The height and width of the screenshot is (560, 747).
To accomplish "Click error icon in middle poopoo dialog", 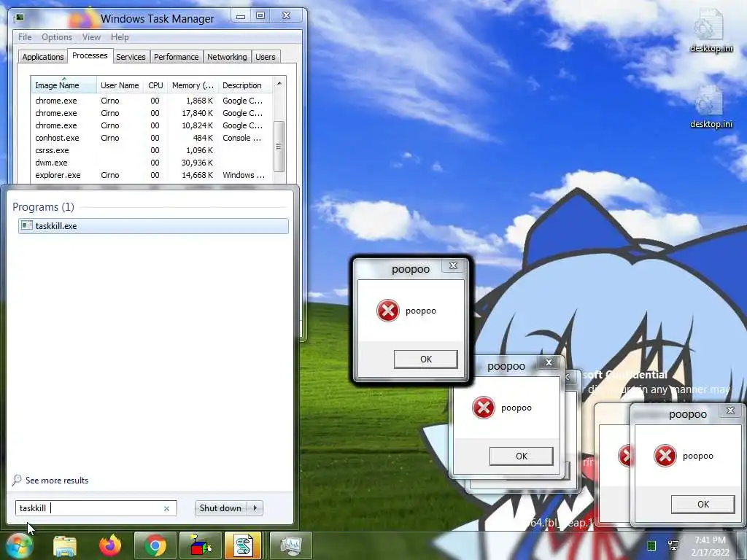I will [483, 408].
